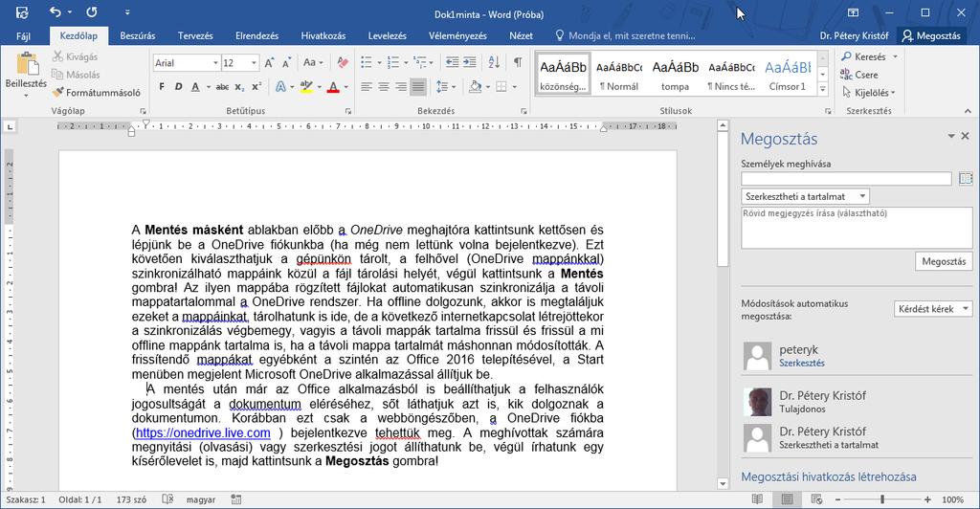Click the Megosztás button in the share pane

(x=944, y=262)
